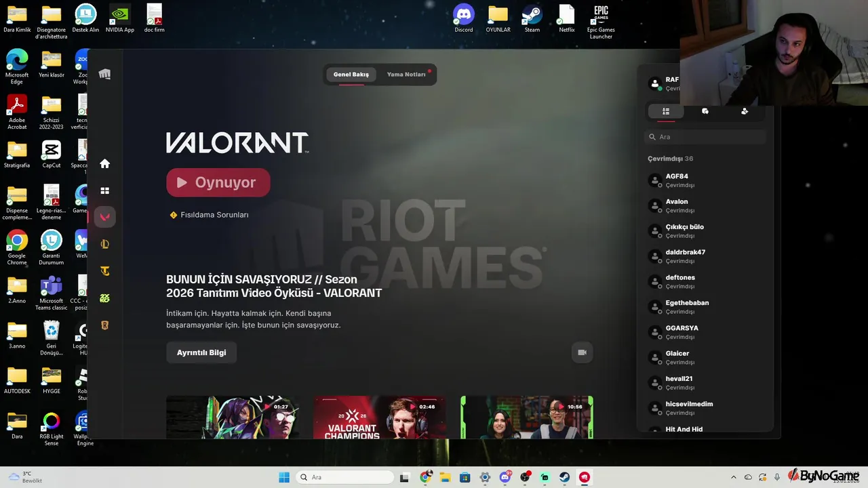Open Microsoft Teams classic desktop shortcut
Viewport: 868px width, 488px height.
click(52, 293)
